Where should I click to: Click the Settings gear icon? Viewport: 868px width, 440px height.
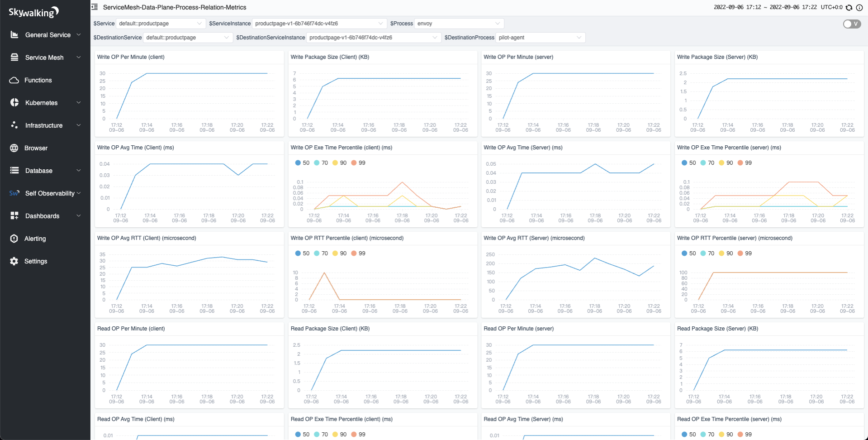14,261
